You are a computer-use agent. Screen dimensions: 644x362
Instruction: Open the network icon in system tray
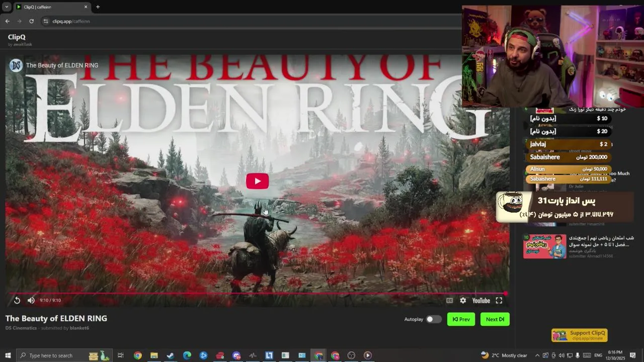click(570, 355)
